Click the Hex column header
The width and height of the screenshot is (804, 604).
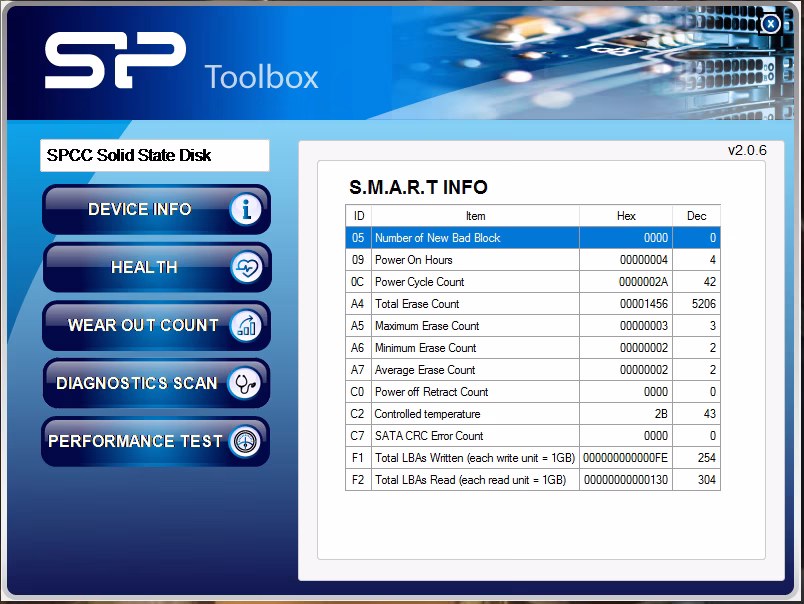point(626,216)
